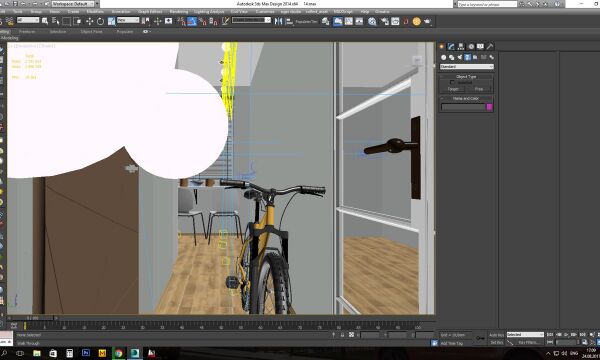Image resolution: width=600 pixels, height=360 pixels.
Task: Select the Helpers category icon
Action: (x=476, y=57)
